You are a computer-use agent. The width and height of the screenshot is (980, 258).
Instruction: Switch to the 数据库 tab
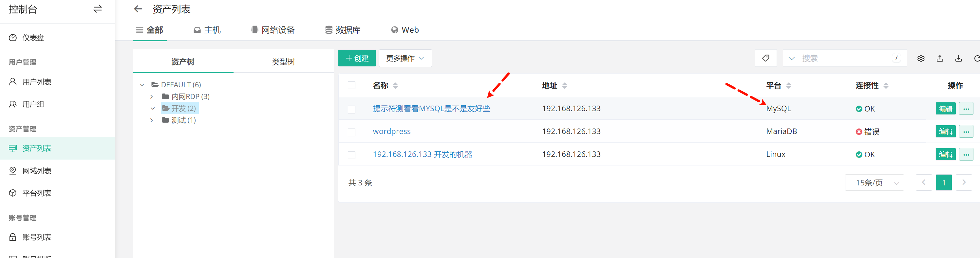343,30
